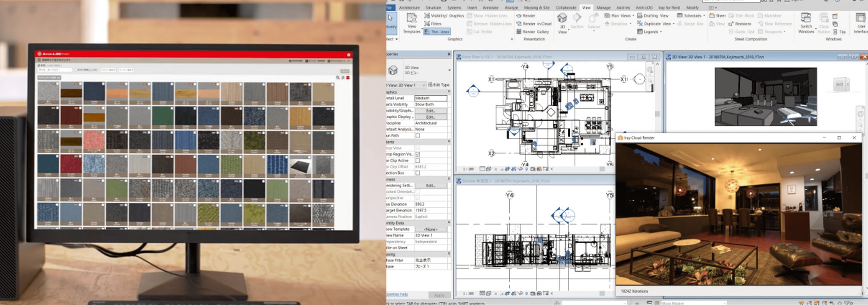The height and width of the screenshot is (305, 868).
Task: Open the 3D View type selector dropdown
Action: click(x=449, y=70)
